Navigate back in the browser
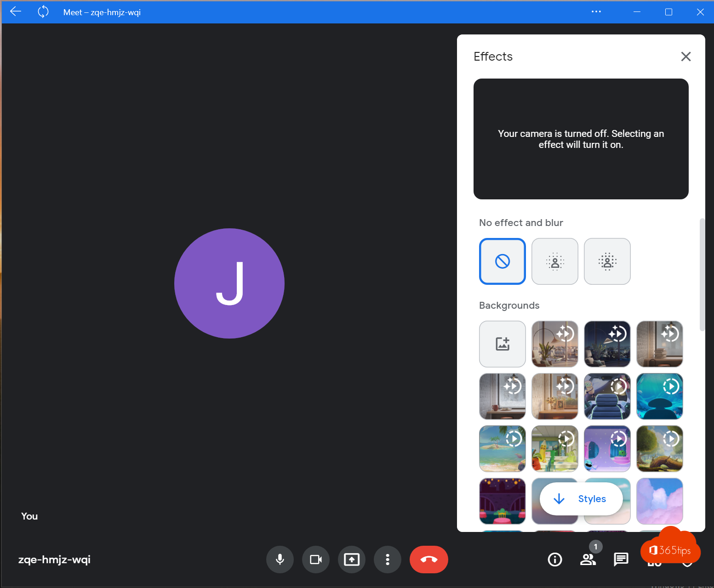714x588 pixels. (15, 12)
